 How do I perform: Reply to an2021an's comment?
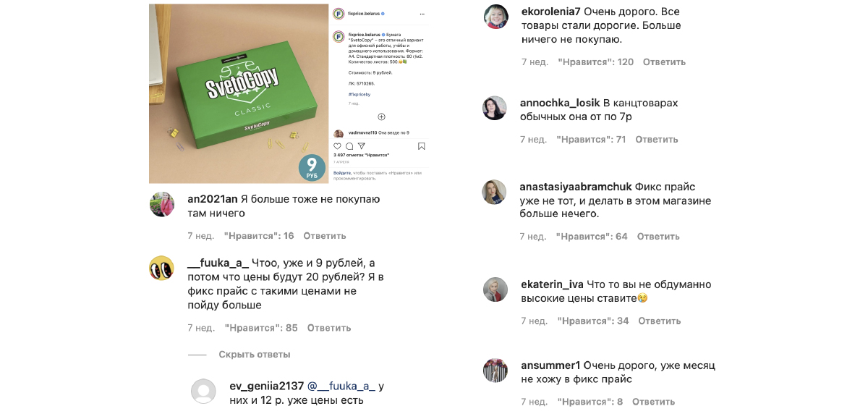click(325, 236)
